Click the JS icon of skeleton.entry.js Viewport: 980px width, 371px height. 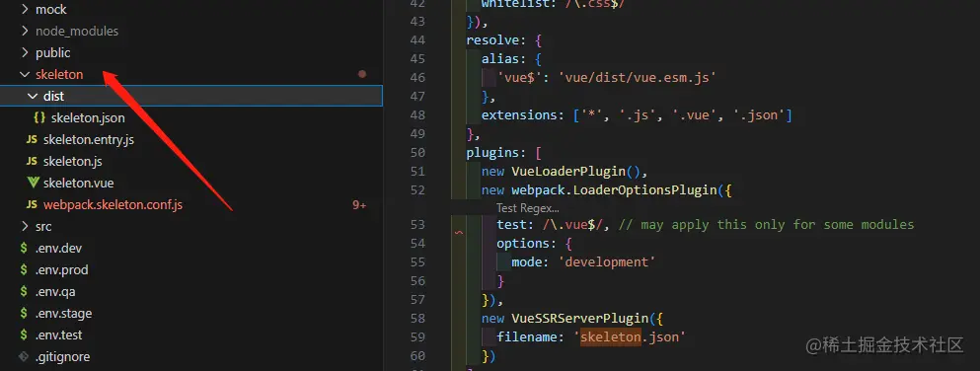[x=32, y=139]
